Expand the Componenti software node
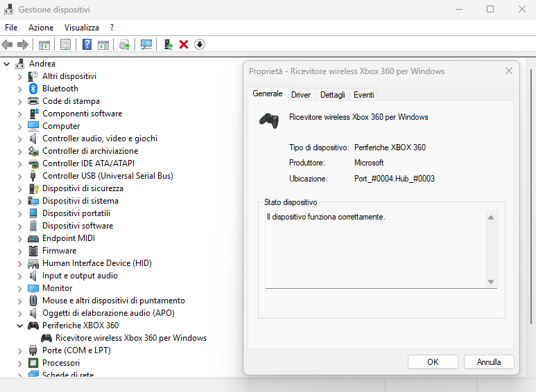Image resolution: width=536 pixels, height=392 pixels. [x=20, y=114]
